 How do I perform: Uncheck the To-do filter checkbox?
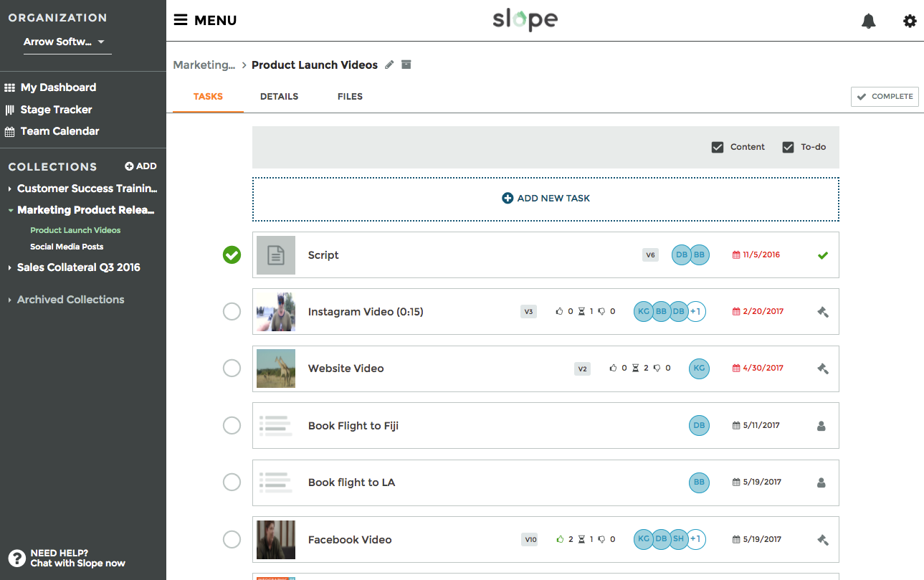[788, 147]
